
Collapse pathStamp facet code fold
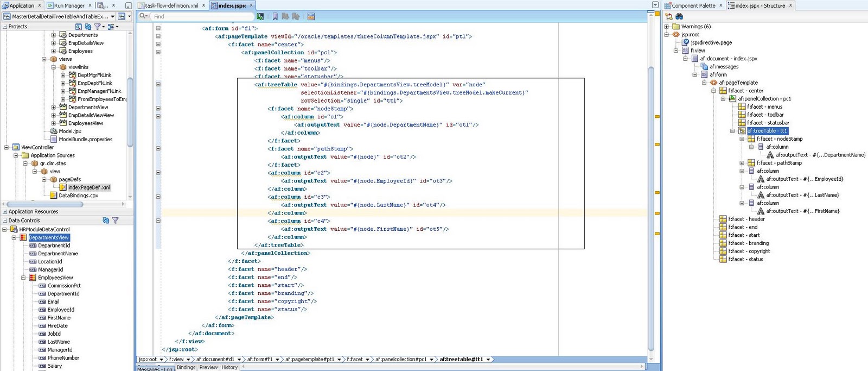pos(158,148)
